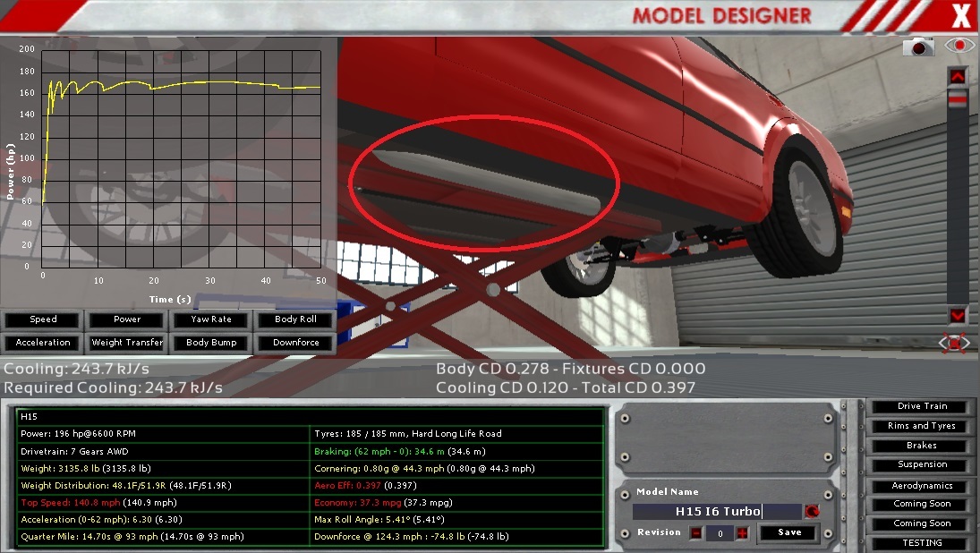Decrease revision with the minus button
The image size is (980, 553).
[x=696, y=532]
